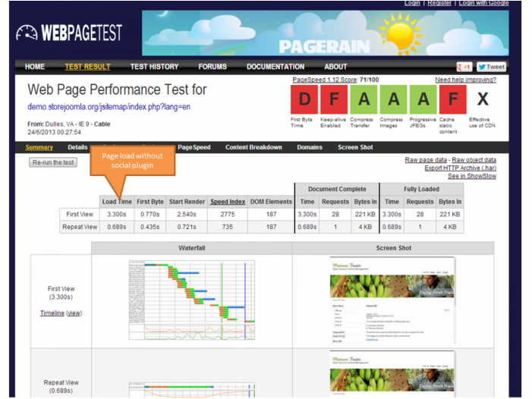Screen dimensions: 532x399
Task: Click the Login with Google link
Action: coord(484,3)
